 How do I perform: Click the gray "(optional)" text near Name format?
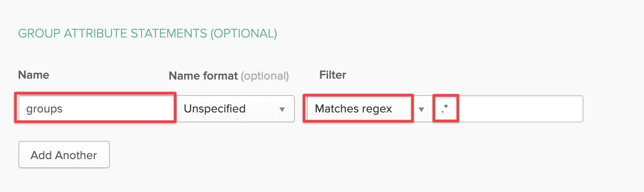pos(265,76)
